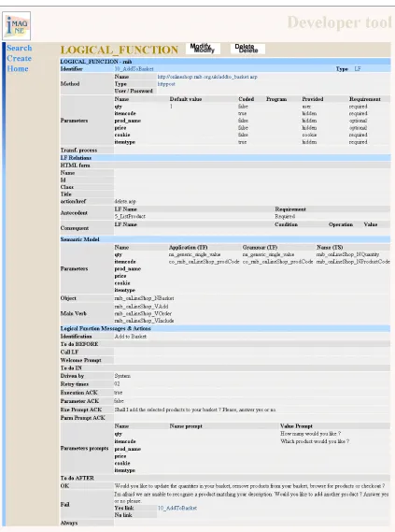395x532 pixels.
Task: Click the 'Name (TS)' column header
Action: [330, 248]
